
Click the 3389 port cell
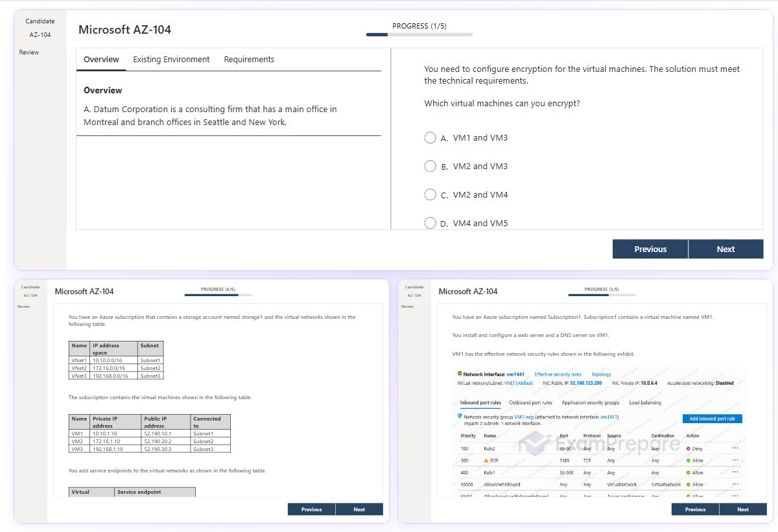pos(565,461)
